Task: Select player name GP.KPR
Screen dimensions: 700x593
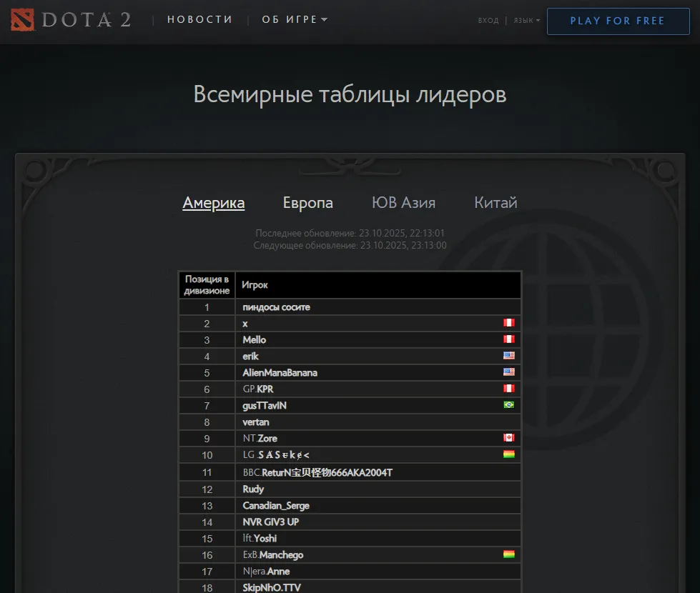Action: (x=258, y=389)
